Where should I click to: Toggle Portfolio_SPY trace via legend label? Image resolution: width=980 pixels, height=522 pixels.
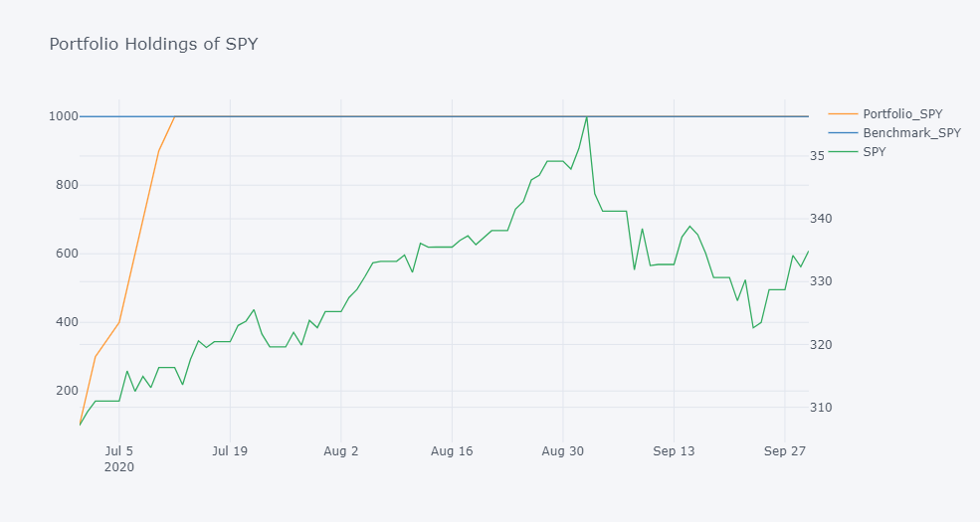(902, 113)
